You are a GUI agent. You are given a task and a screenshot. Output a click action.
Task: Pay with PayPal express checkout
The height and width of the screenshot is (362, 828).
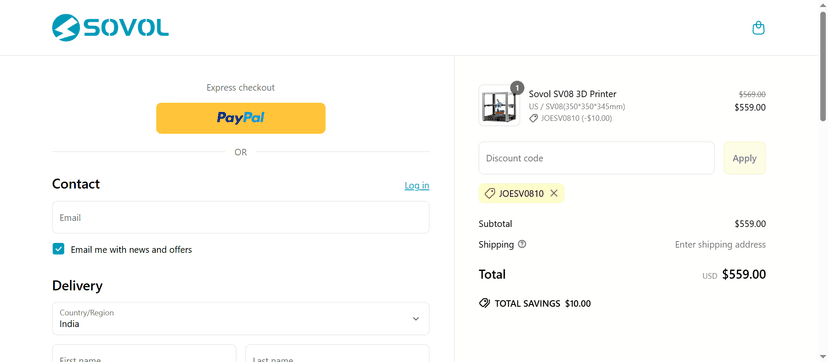241,118
